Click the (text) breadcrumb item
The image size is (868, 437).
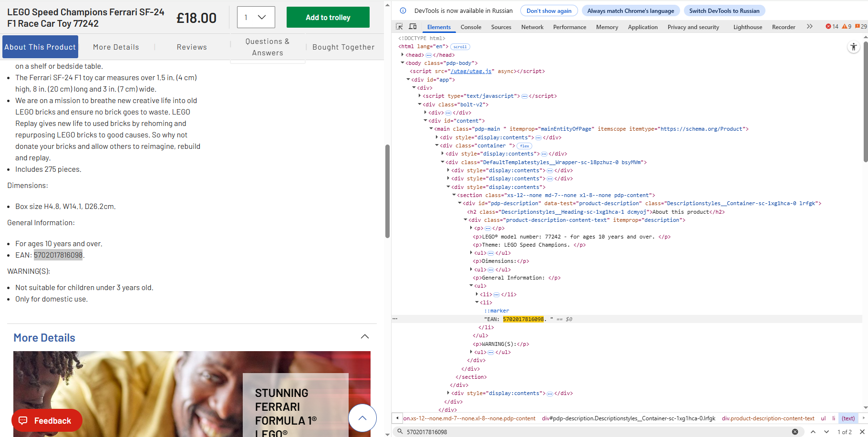pos(848,418)
